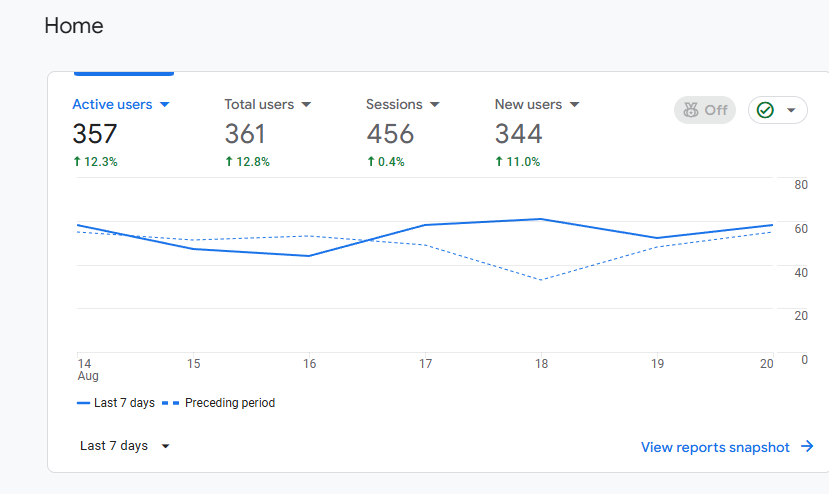Image resolution: width=829 pixels, height=494 pixels.
Task: Open the Last 7 days date range selector
Action: pos(125,446)
